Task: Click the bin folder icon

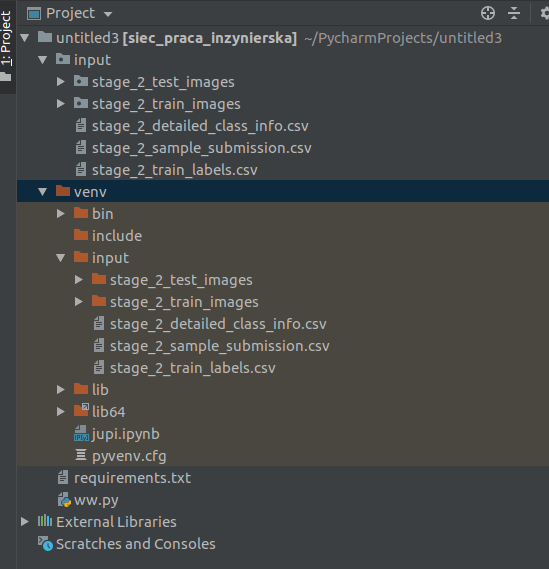Action: click(x=81, y=212)
